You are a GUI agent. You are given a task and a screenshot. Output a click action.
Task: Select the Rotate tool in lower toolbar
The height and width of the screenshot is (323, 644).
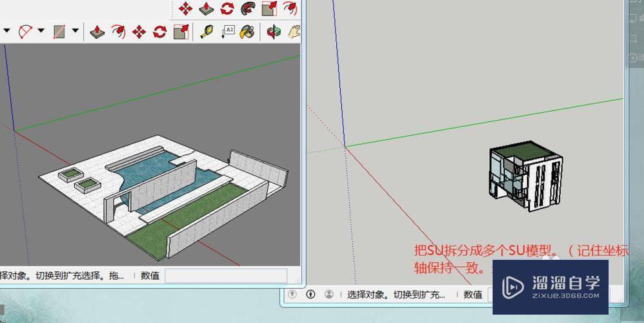160,31
